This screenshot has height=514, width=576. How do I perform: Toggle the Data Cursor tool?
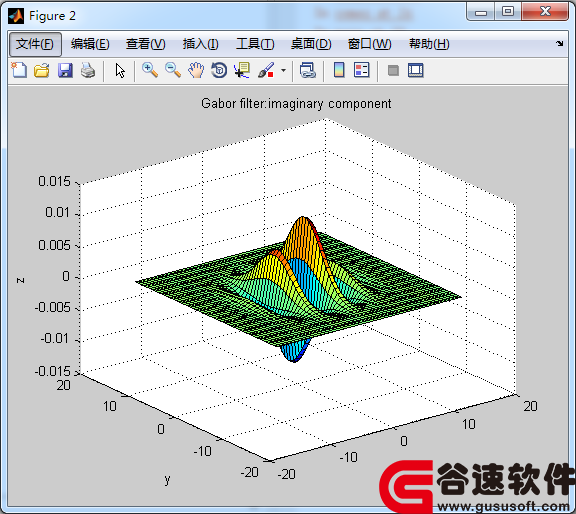click(242, 70)
